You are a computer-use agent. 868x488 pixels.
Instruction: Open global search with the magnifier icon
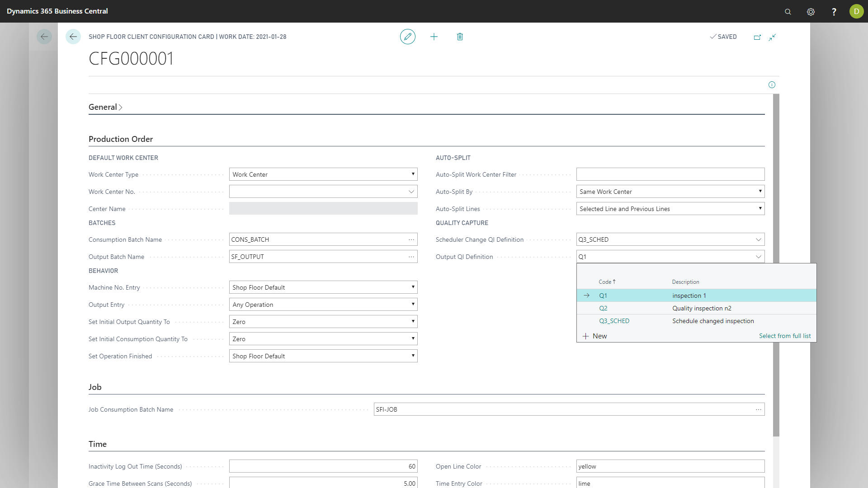pyautogui.click(x=788, y=11)
